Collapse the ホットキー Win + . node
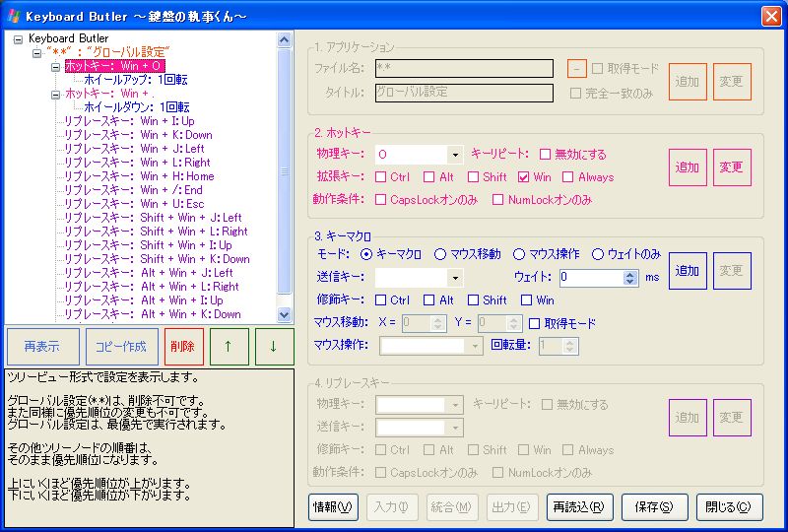The image size is (788, 532). point(56,94)
